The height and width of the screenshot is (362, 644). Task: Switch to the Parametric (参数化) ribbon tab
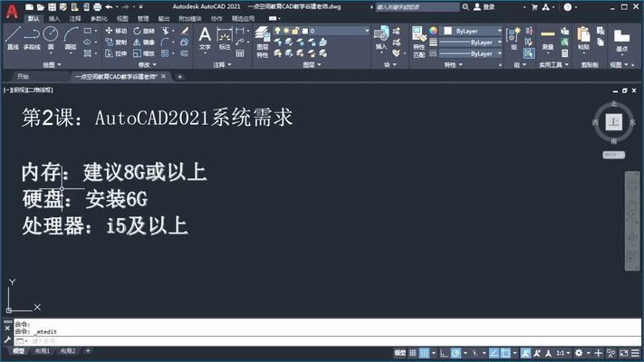[99, 18]
